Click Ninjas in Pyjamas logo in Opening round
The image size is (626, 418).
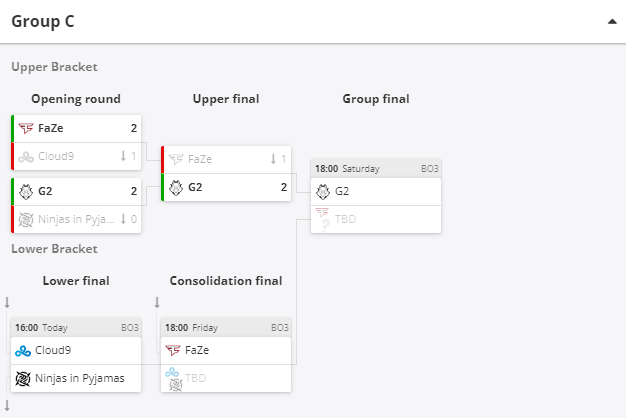tap(26, 220)
